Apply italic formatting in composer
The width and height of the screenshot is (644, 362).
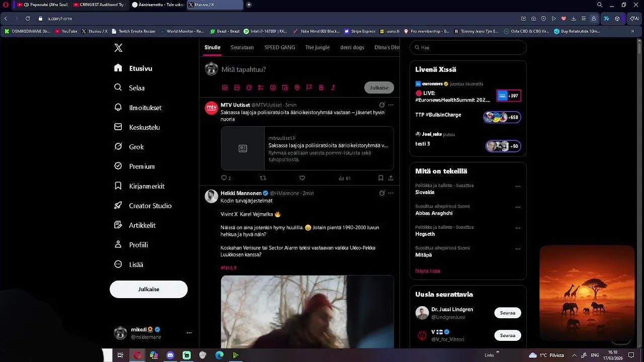click(333, 87)
